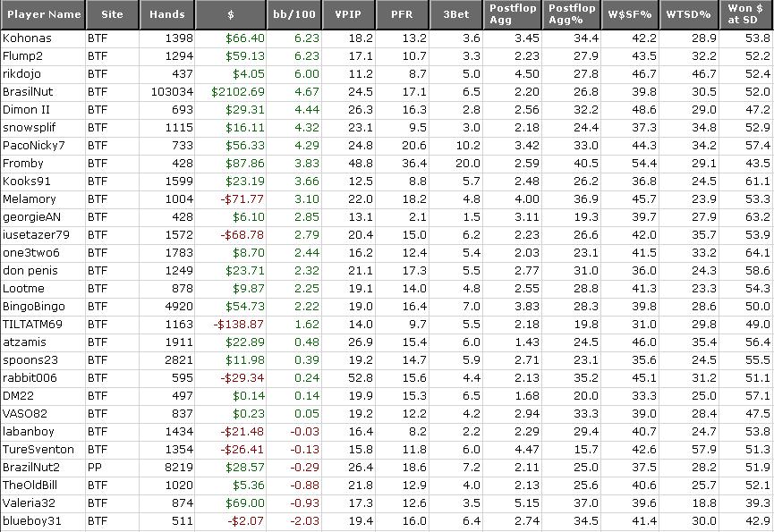
Task: Click player name labanboy
Action: (28, 432)
